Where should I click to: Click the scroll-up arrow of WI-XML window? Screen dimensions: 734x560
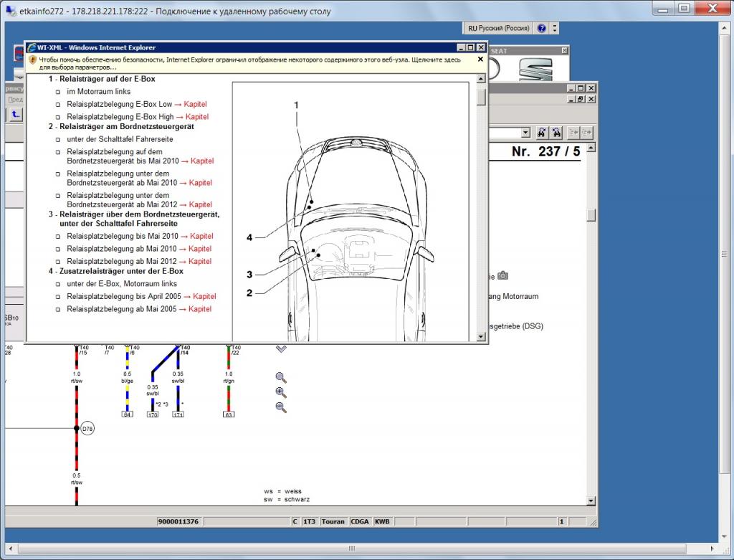(481, 79)
